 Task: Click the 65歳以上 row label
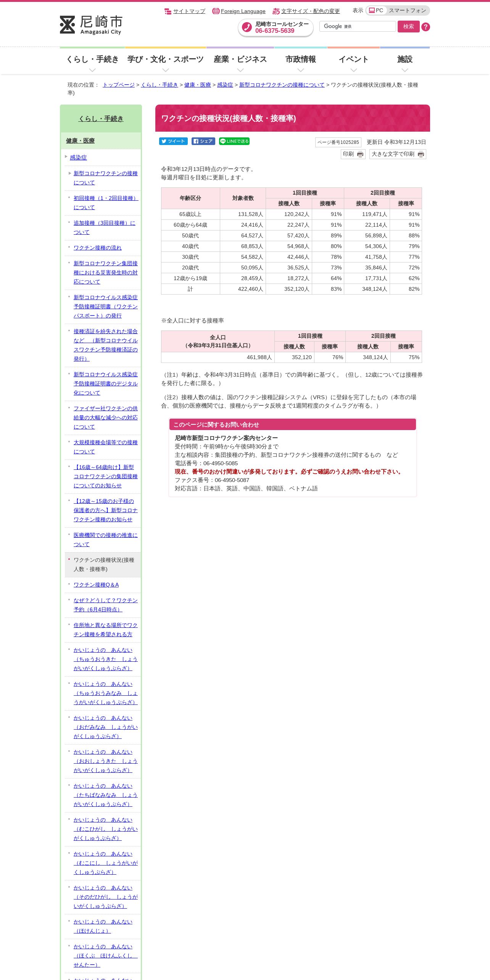190,214
